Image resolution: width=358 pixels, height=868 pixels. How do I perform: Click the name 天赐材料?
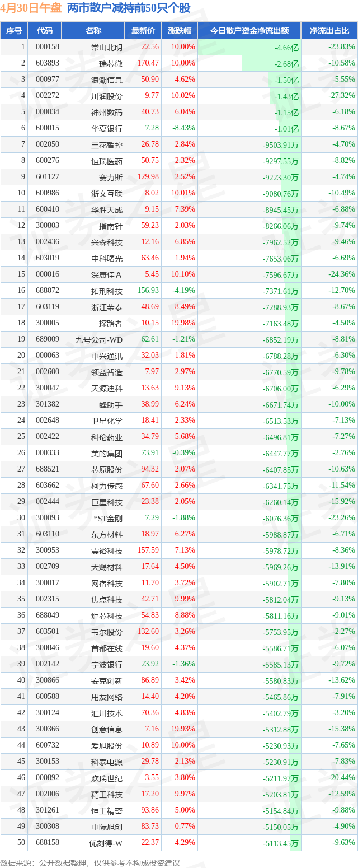(x=107, y=567)
